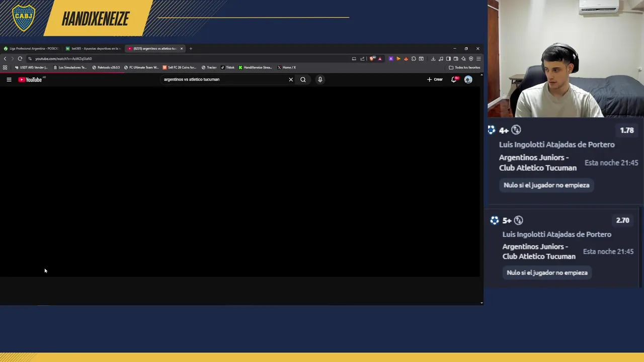Open the Brave Wallet icon
This screenshot has width=644, height=362.
point(456,59)
